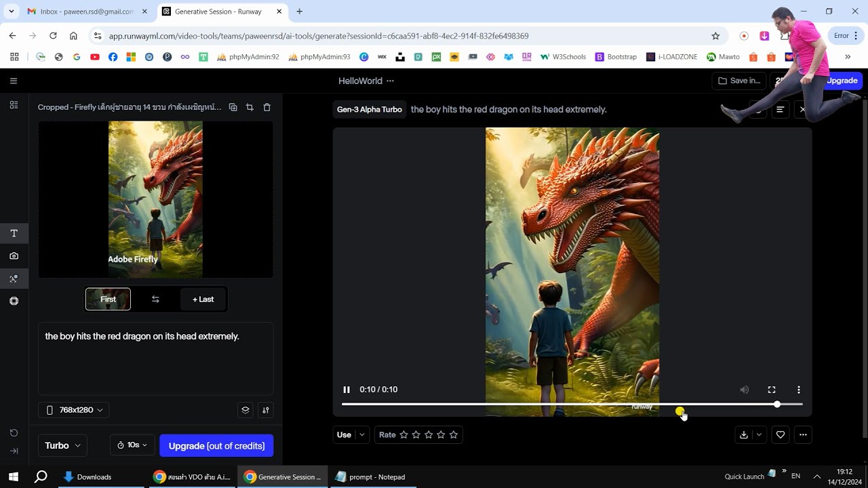The image size is (868, 488).
Task: Select the motion brush tool in sidebar
Action: pyautogui.click(x=14, y=279)
